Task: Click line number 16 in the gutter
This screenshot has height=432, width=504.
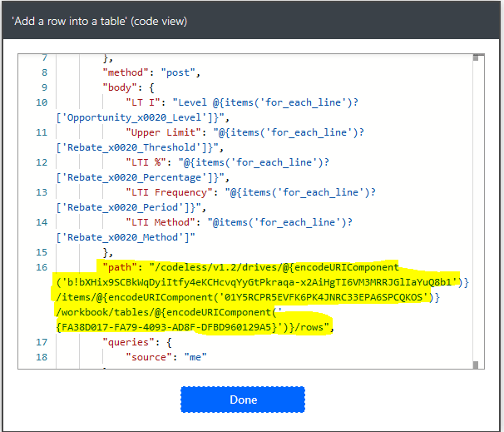Action: coord(42,267)
